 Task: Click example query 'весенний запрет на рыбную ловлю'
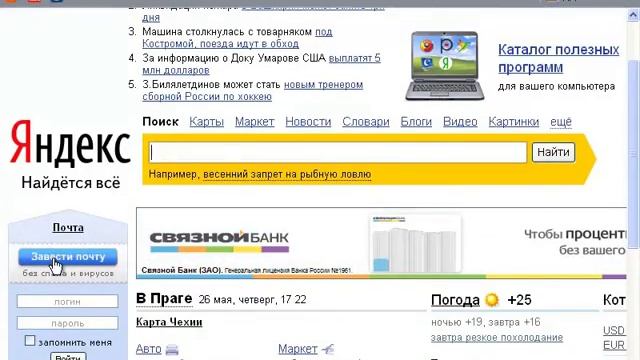287,174
